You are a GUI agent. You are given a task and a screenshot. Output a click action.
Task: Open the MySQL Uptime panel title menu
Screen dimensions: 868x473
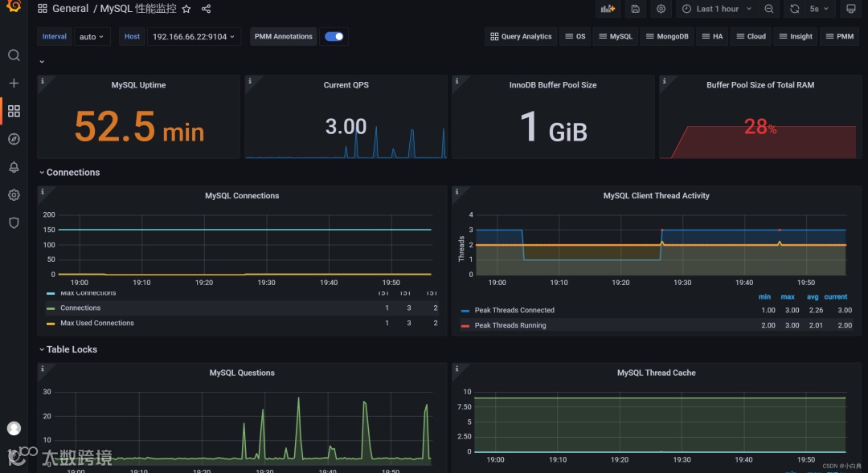tap(138, 85)
